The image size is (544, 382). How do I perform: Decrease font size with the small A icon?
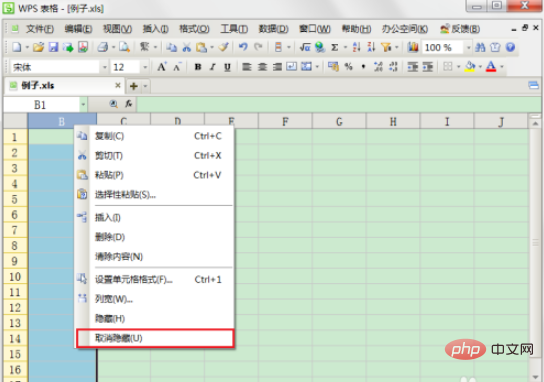point(177,67)
